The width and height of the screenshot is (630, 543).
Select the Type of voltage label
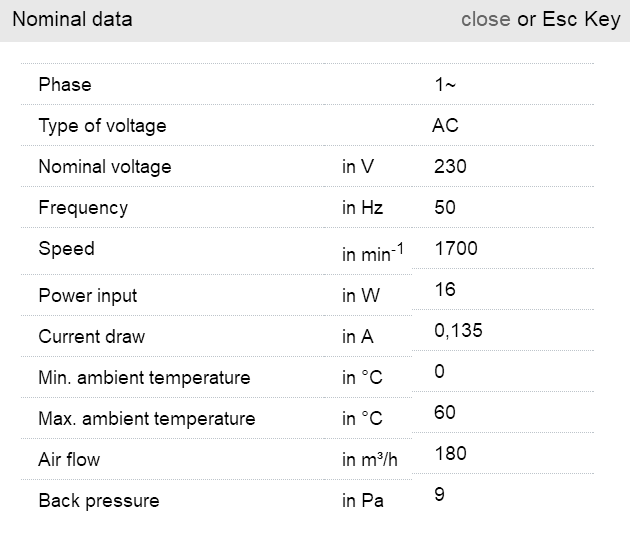tap(102, 126)
